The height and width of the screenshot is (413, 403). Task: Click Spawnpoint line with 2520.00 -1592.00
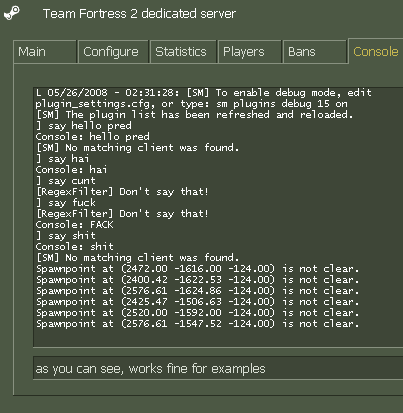pos(197,313)
